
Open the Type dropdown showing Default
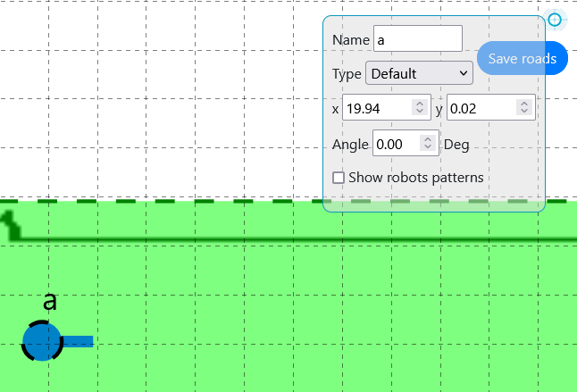pos(419,73)
